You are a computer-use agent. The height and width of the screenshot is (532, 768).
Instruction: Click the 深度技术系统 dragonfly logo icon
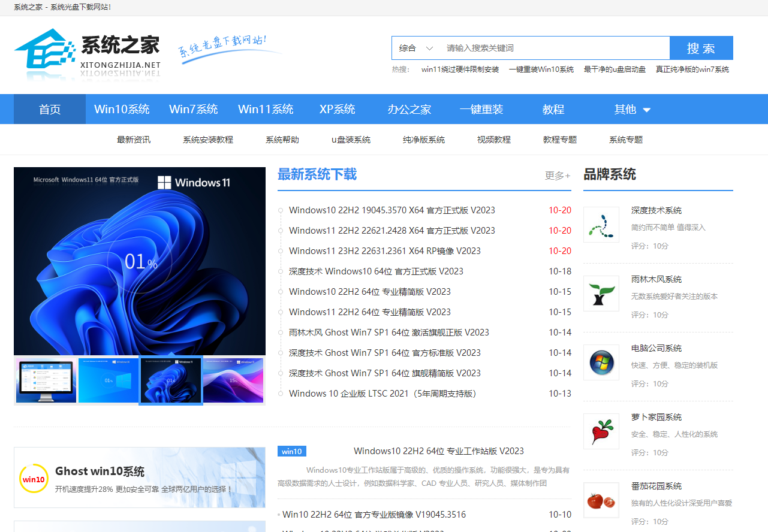click(601, 224)
